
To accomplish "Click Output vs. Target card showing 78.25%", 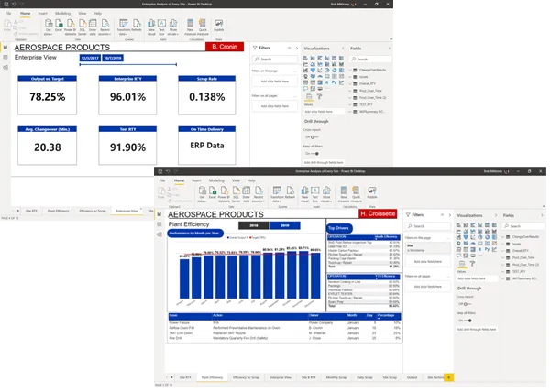I will (47, 95).
